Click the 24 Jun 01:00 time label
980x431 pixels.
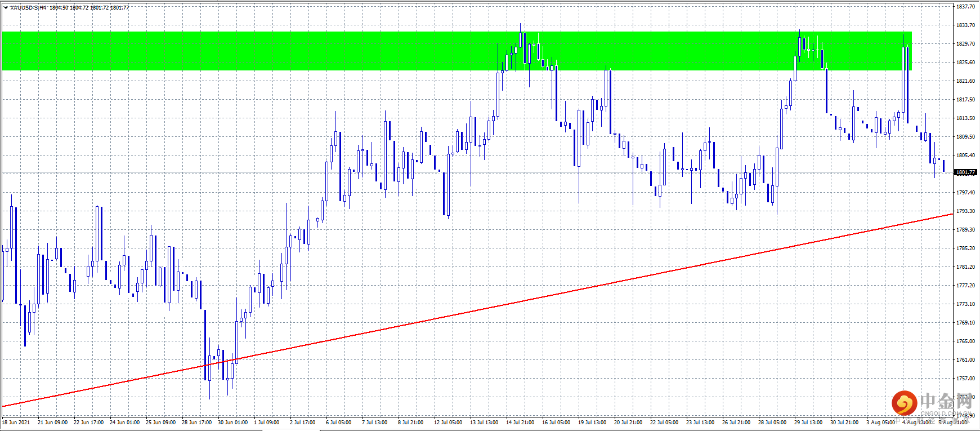coord(124,423)
